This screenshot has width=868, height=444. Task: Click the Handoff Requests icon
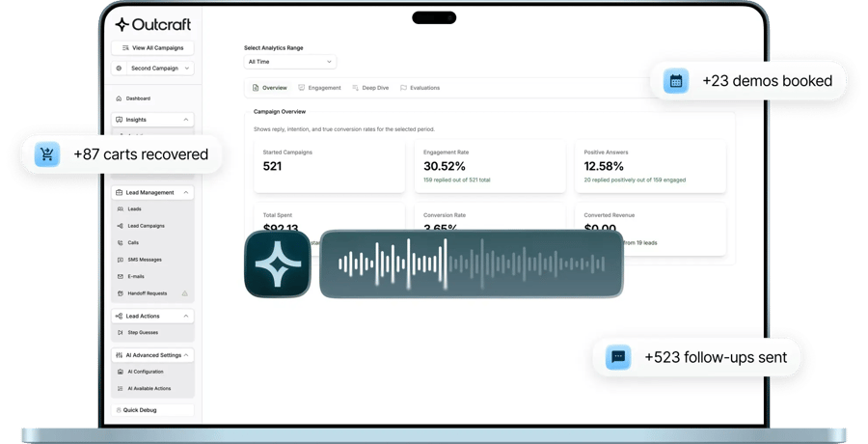(x=121, y=293)
